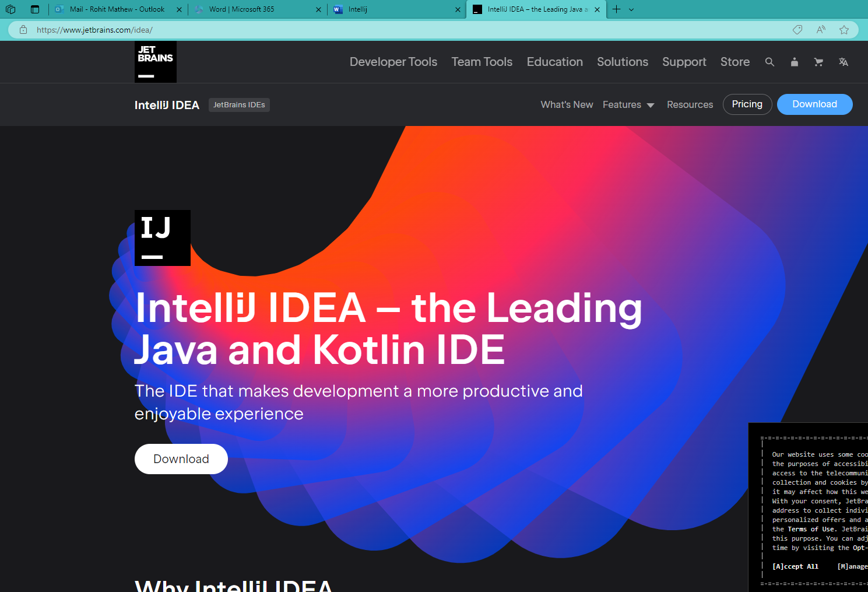Select the IntelliJ IDEA logo icon
Image resolution: width=868 pixels, height=592 pixels.
(163, 237)
